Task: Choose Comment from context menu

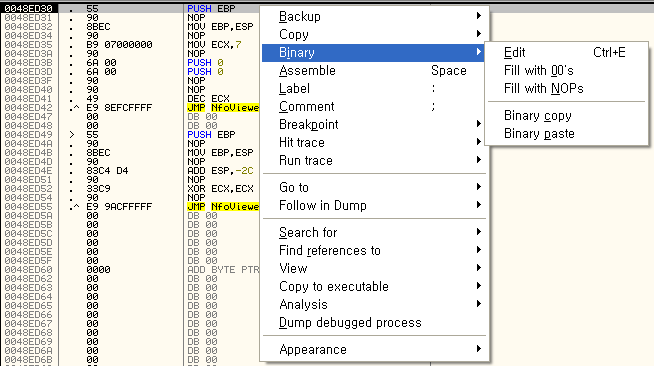Action: click(373, 106)
